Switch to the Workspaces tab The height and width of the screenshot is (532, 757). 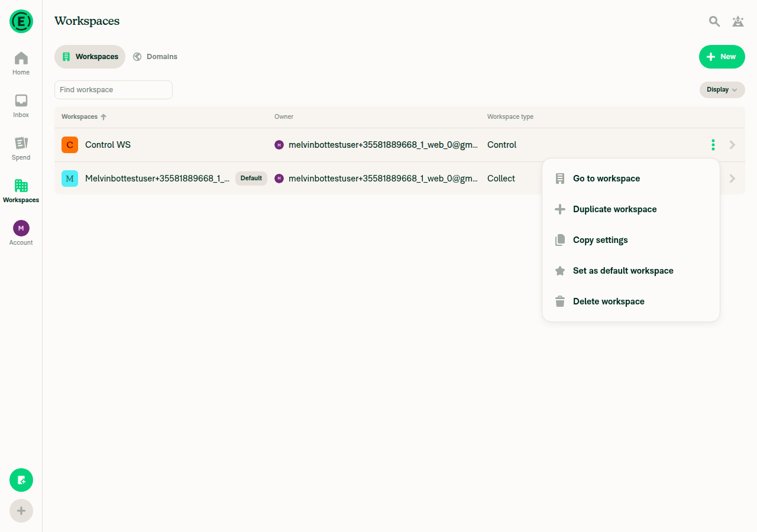90,57
